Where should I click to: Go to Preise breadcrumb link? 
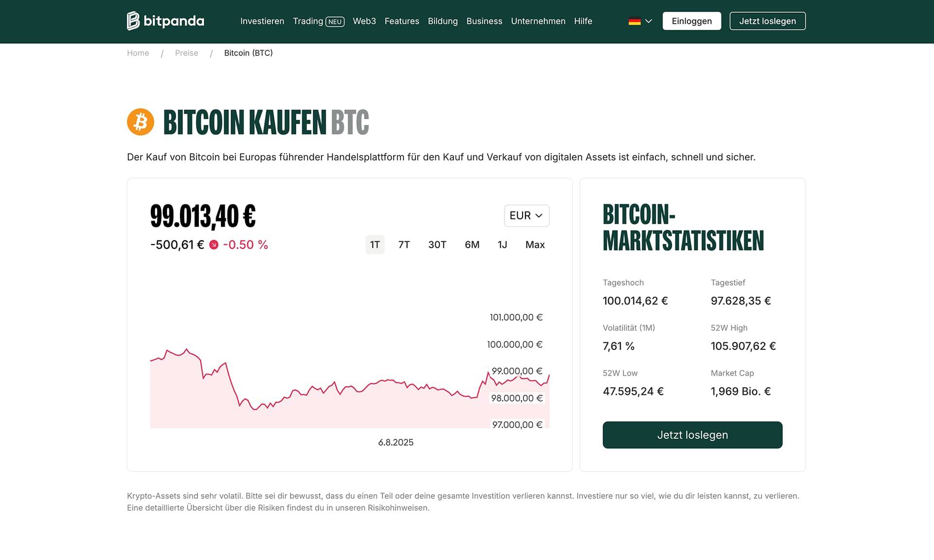tap(186, 53)
